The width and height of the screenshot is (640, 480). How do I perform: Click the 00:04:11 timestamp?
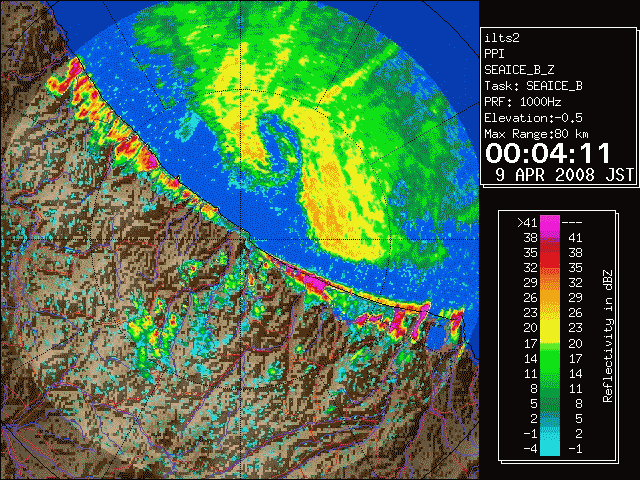pyautogui.click(x=548, y=153)
